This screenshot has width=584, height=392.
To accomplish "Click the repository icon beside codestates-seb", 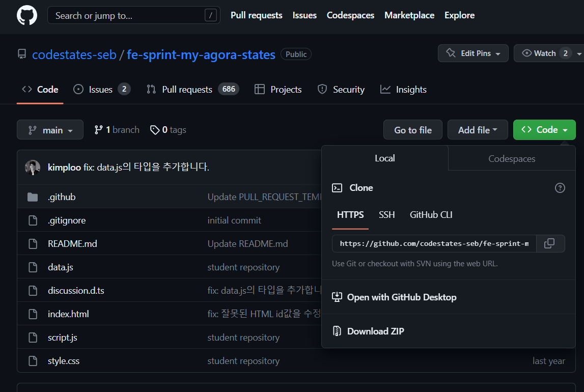I will (22, 54).
